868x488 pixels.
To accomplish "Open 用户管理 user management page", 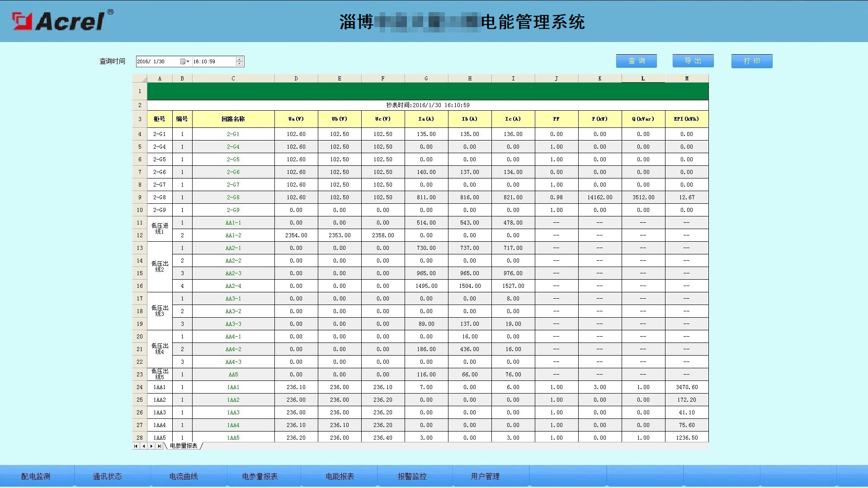I will pyautogui.click(x=485, y=476).
